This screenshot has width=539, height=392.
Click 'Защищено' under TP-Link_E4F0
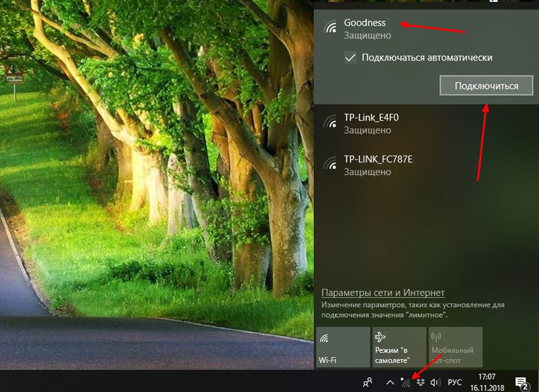(367, 130)
